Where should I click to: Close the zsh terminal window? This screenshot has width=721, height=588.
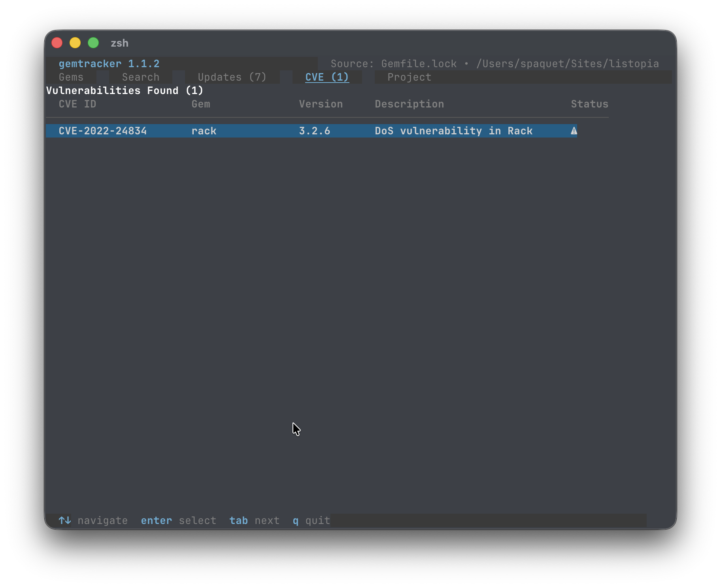57,43
